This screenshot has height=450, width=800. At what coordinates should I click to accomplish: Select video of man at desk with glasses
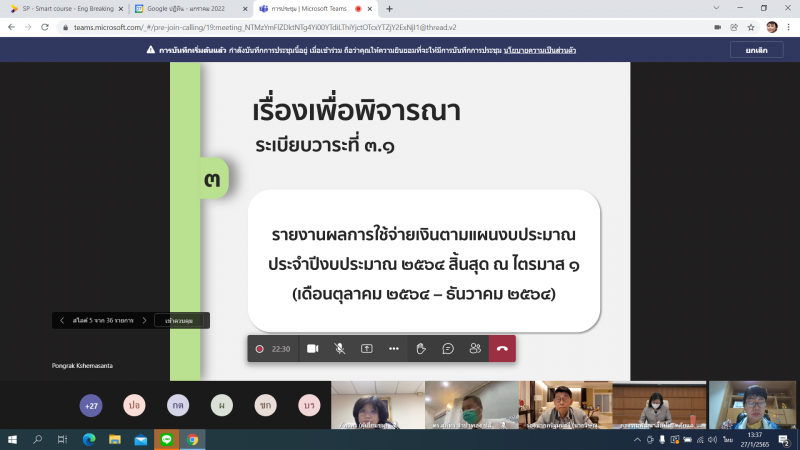[565, 405]
